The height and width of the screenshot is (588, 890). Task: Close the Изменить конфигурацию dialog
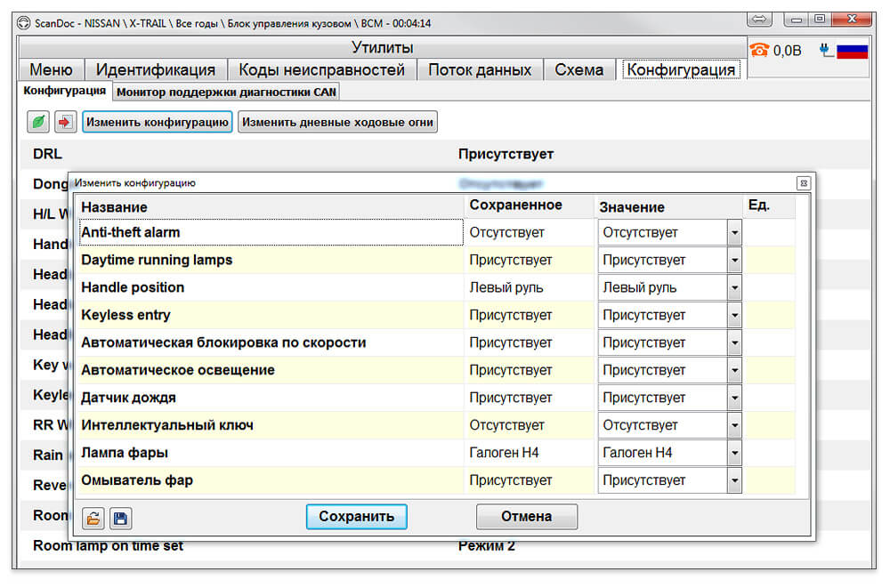point(803,183)
